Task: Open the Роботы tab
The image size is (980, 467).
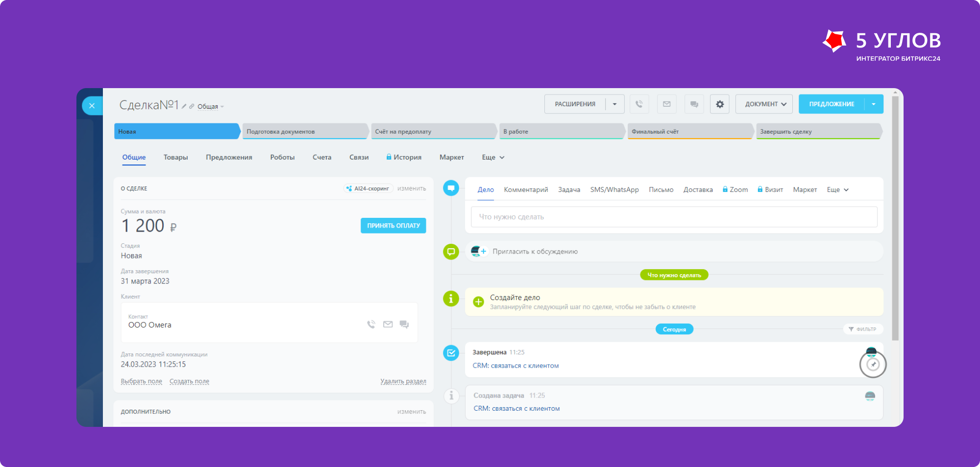Action: (x=282, y=157)
